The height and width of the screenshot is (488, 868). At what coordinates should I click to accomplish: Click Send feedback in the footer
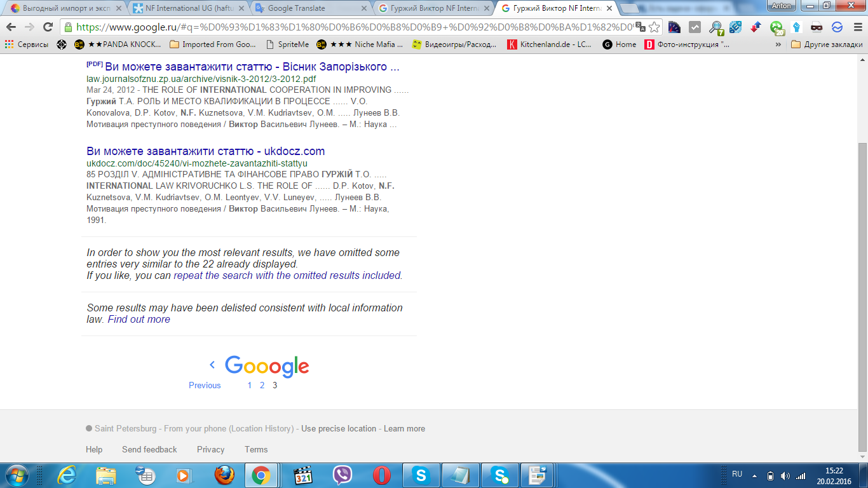point(149,449)
